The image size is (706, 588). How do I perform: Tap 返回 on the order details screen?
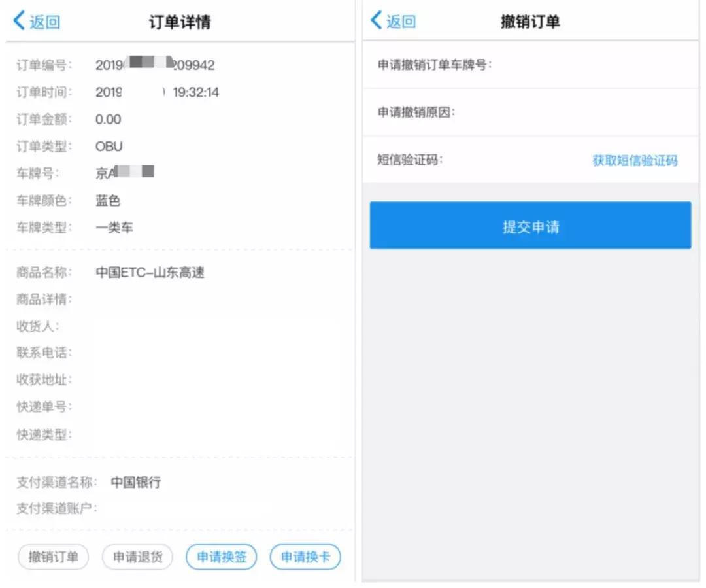click(36, 21)
